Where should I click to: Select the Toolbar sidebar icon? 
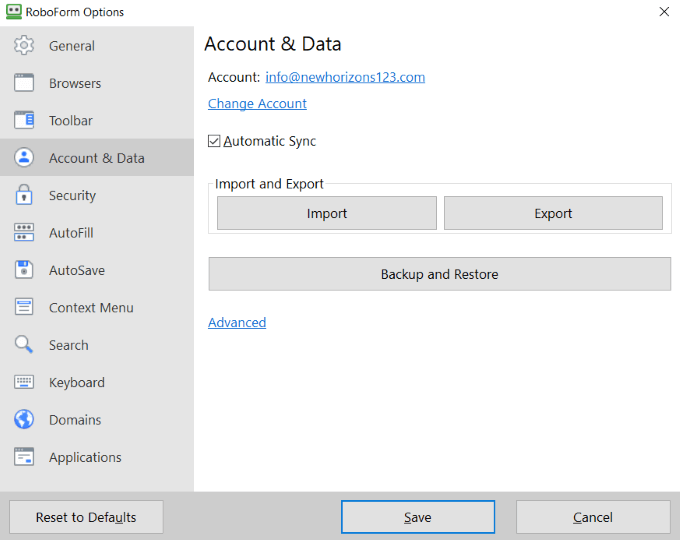pyautogui.click(x=24, y=121)
